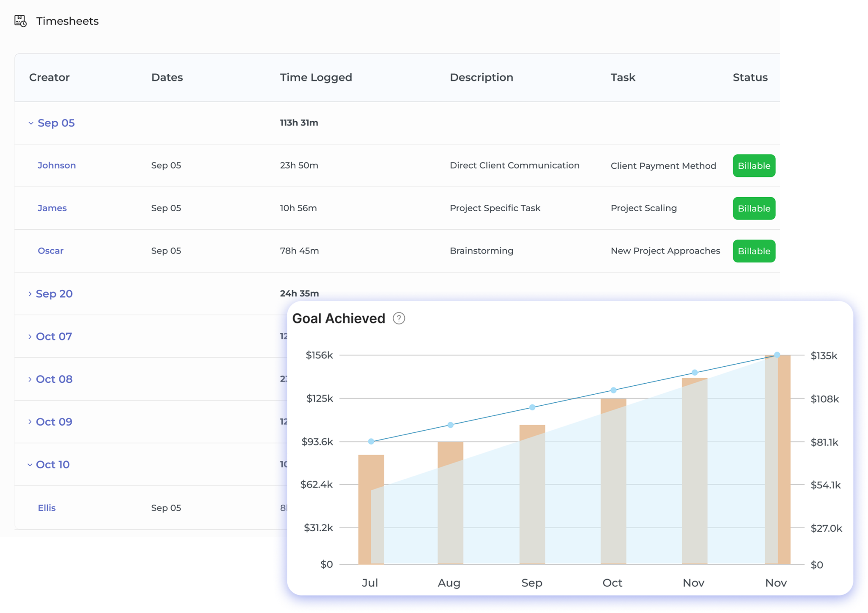Click the Timesheets app icon
This screenshot has height=613, width=868.
click(x=20, y=21)
